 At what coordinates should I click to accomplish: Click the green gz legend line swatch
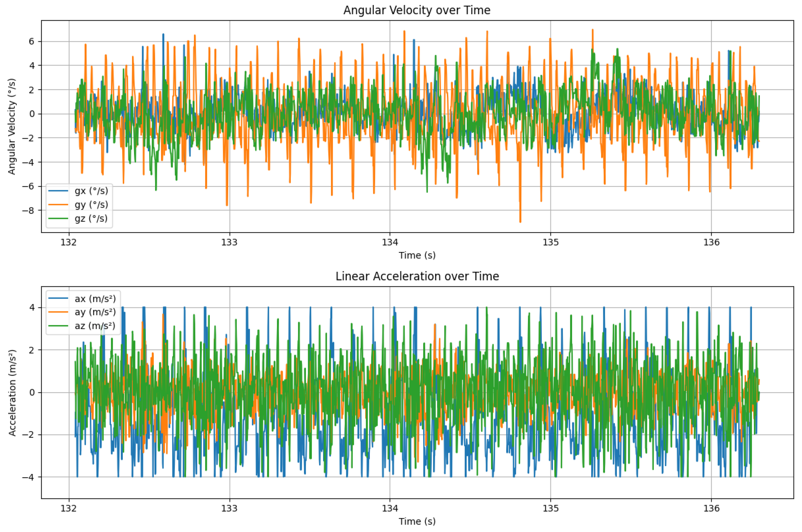[x=58, y=218]
